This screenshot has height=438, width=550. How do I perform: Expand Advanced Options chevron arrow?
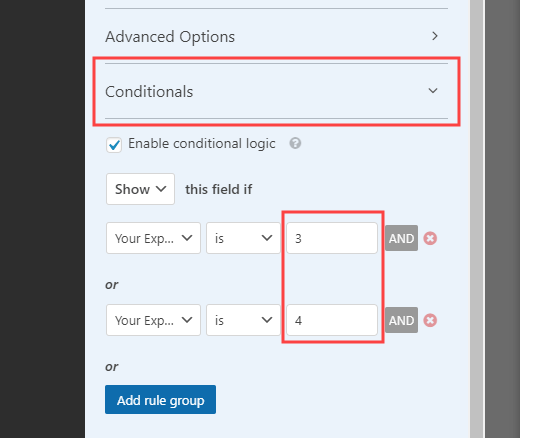(435, 36)
